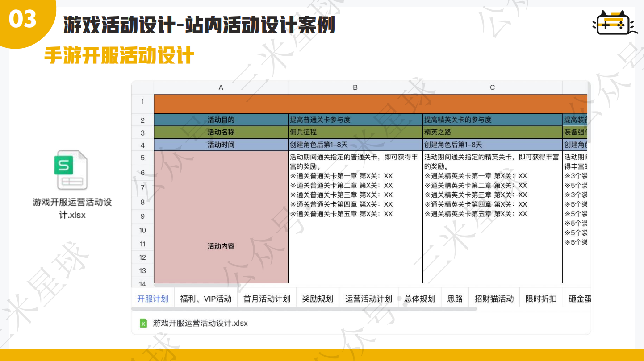The width and height of the screenshot is (644, 361).
Task: Open the 限时折扣 sheet tab
Action: tap(541, 299)
